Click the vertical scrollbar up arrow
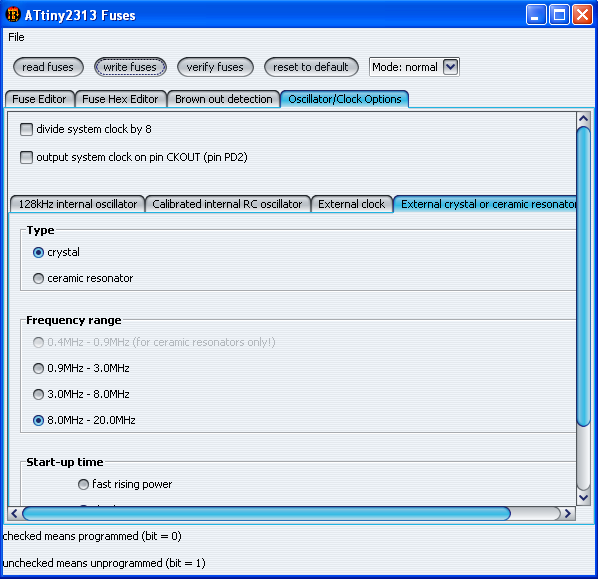Screen dimensions: 598x579 (583, 119)
